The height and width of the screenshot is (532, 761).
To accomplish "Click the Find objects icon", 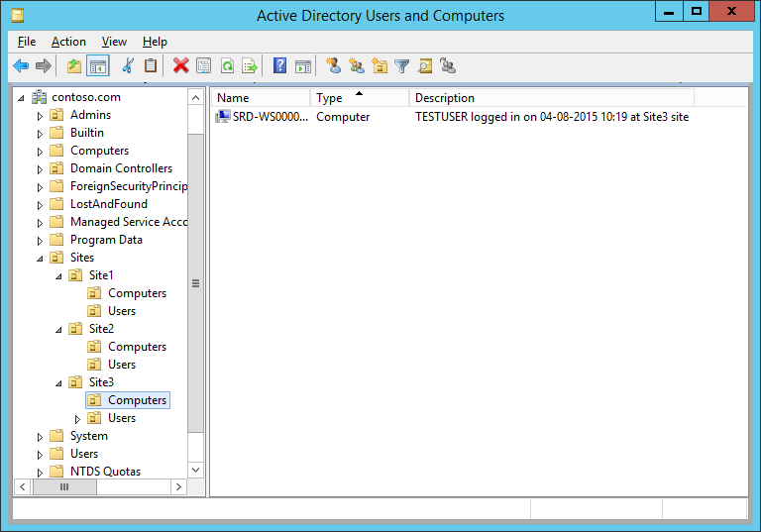I will click(x=425, y=65).
